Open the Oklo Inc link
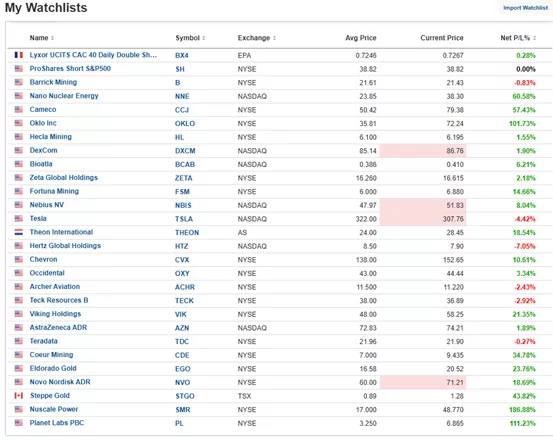Screen dimensions: 553x440 43,123
